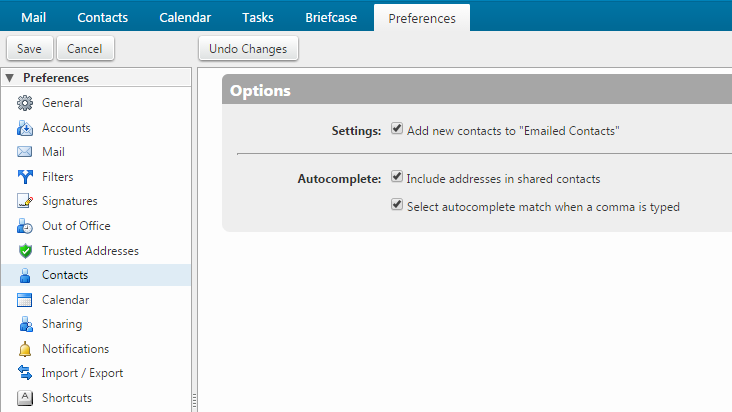Uncheck Add new contacts to Emailed Contacts
This screenshot has width=732, height=412.
[397, 128]
